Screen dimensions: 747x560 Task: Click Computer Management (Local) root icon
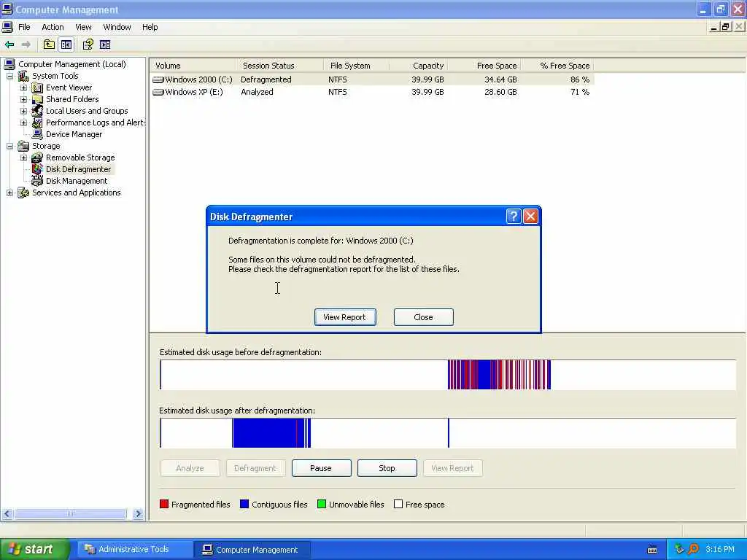(x=9, y=64)
